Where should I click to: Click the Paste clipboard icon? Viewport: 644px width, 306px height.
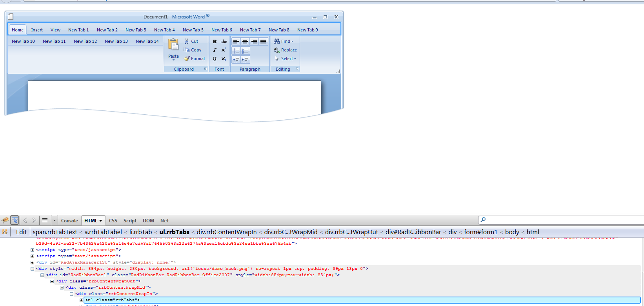[x=173, y=45]
